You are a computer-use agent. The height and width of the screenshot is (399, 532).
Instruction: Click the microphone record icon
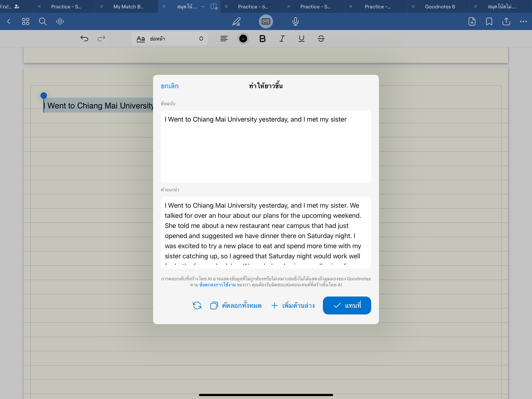pyautogui.click(x=295, y=21)
